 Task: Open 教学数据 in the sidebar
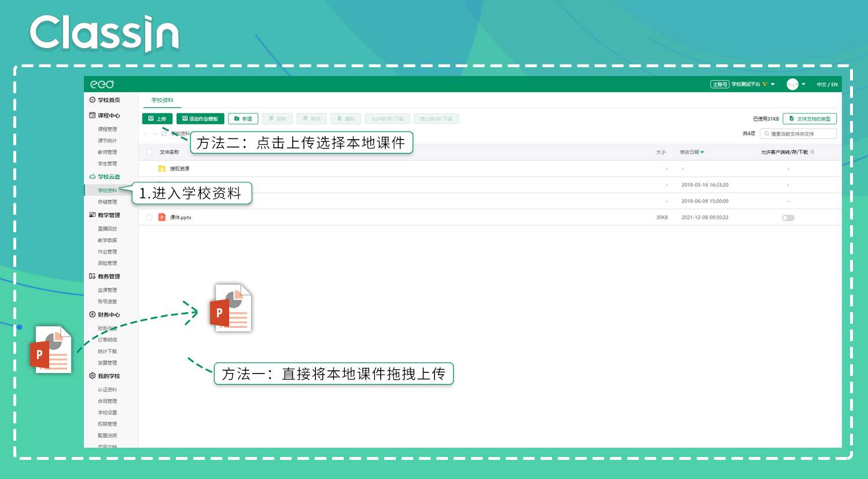click(x=108, y=240)
